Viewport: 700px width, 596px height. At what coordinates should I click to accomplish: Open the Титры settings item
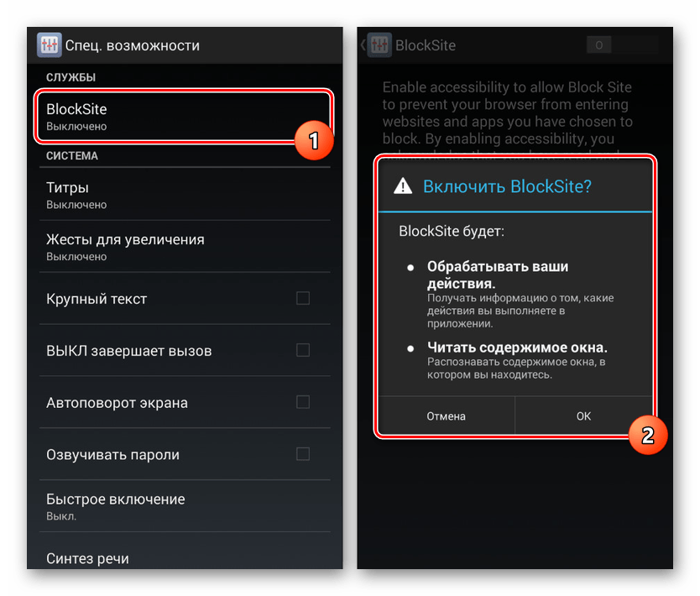pos(168,195)
